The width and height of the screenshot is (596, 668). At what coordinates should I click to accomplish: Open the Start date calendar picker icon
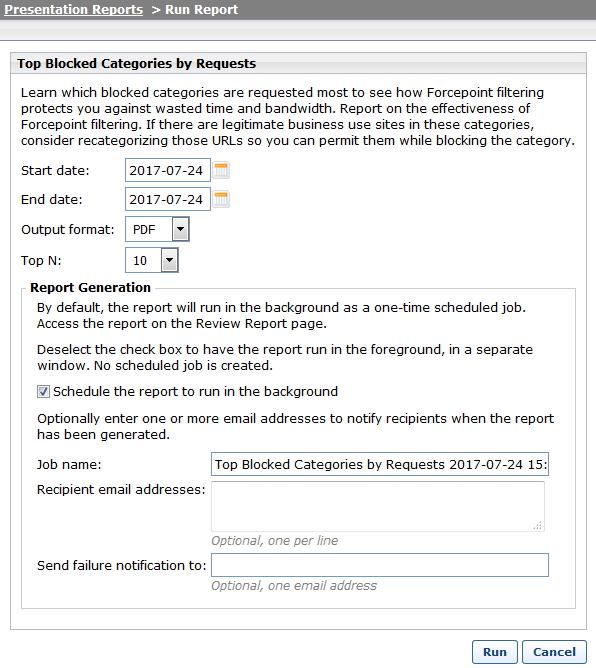pyautogui.click(x=221, y=170)
